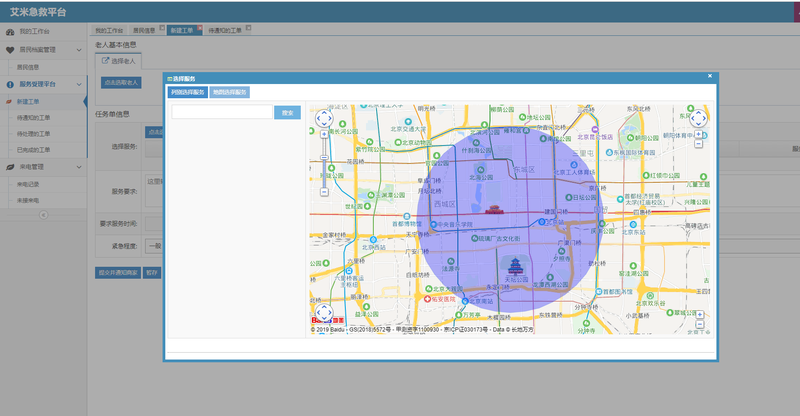Close the 选择服务 dialog with the X
800x416 pixels.
point(710,76)
